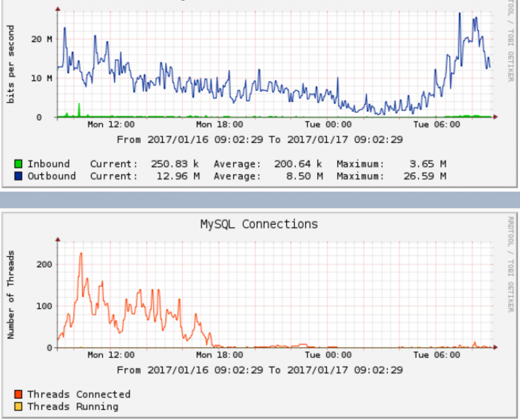Click "Tue 06:00" on the traffic graph
Image resolution: width=520 pixels, height=420 pixels.
437,124
